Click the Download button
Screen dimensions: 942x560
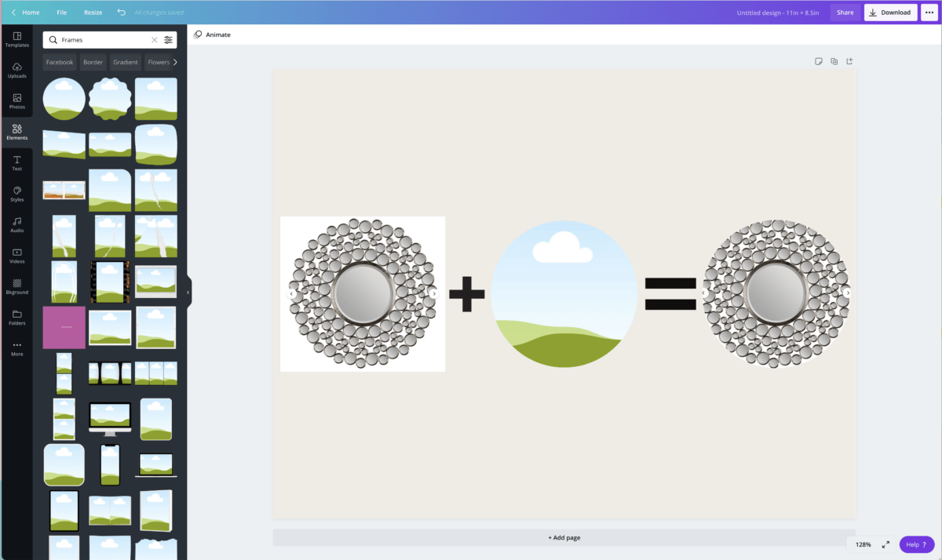click(x=890, y=13)
